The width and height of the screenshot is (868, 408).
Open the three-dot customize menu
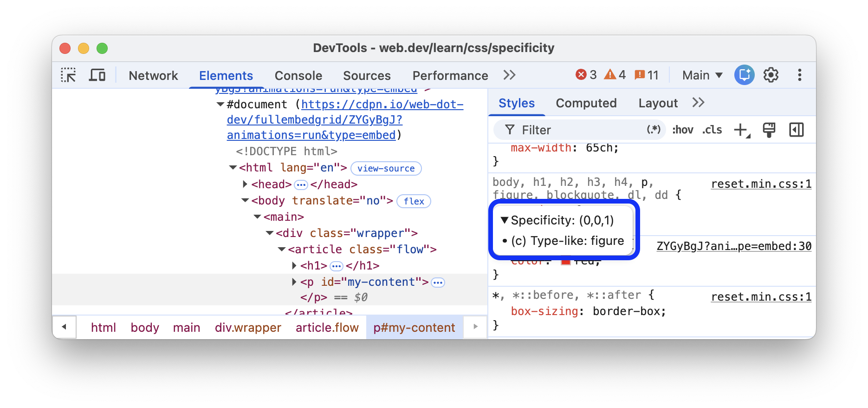pyautogui.click(x=799, y=75)
